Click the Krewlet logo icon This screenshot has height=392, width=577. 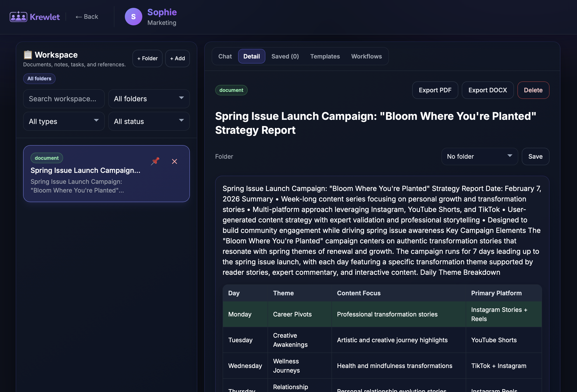tap(18, 16)
